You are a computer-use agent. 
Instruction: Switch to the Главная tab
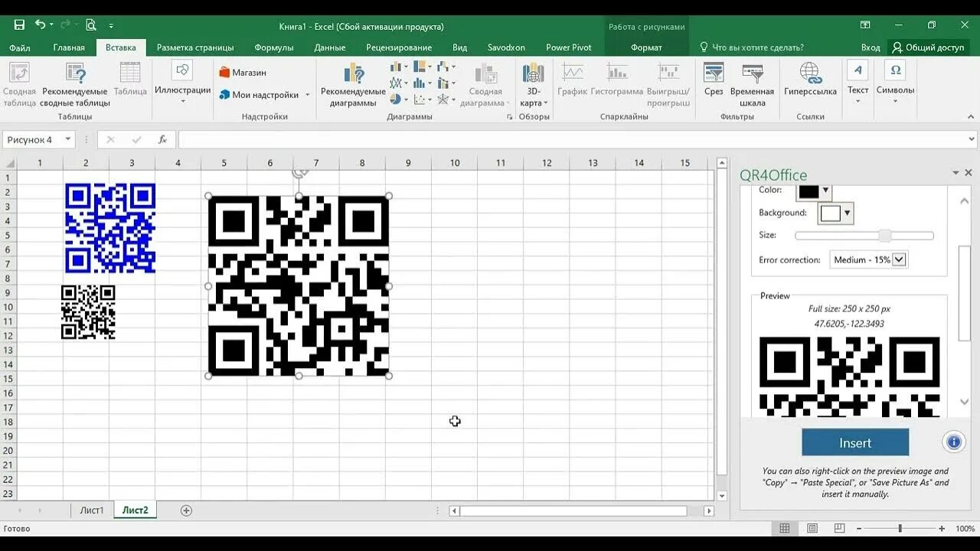(x=69, y=47)
